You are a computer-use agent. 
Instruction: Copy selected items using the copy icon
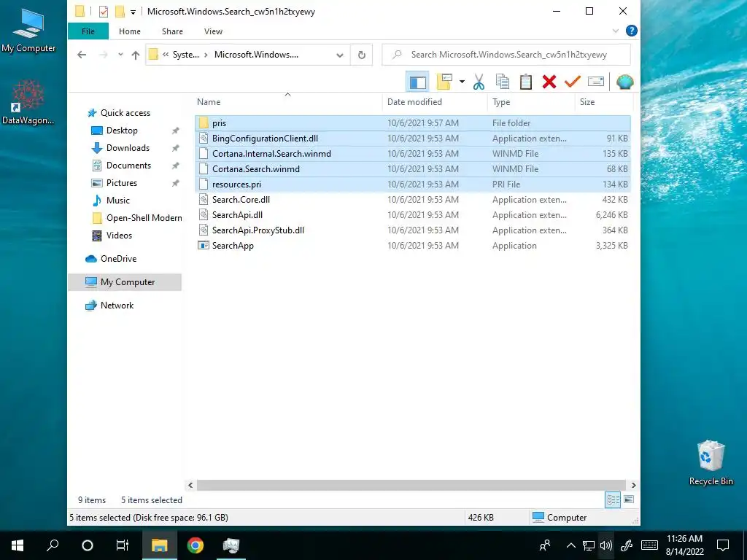point(502,82)
